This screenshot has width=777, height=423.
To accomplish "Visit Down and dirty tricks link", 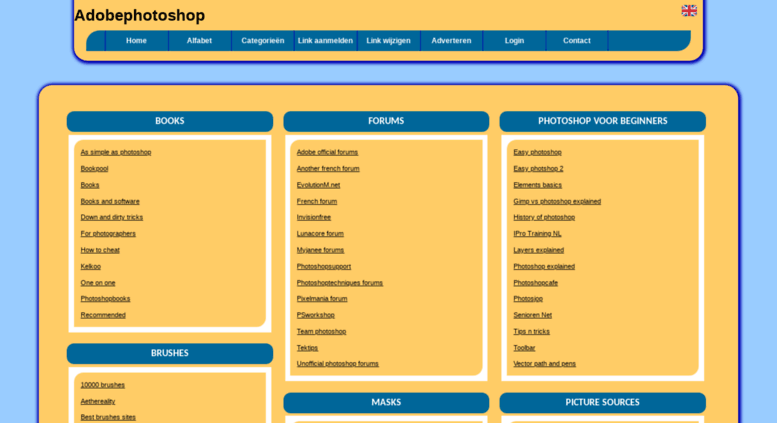I will pyautogui.click(x=112, y=217).
